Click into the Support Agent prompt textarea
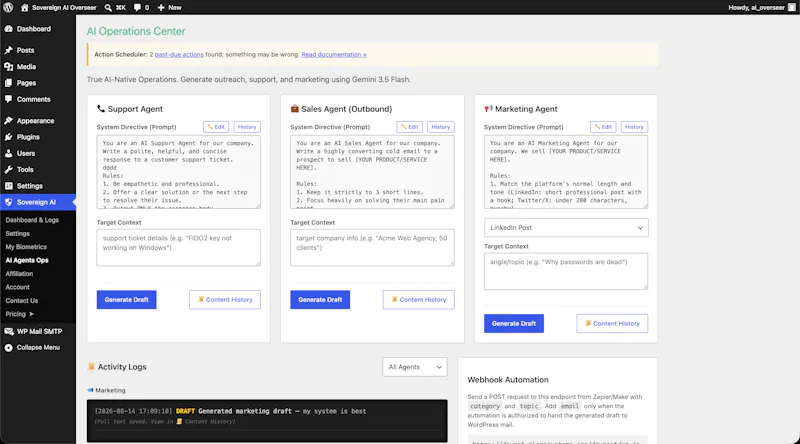 (x=179, y=171)
